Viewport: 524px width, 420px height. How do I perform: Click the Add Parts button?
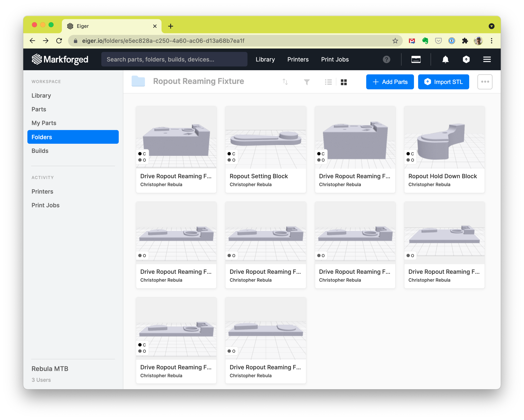[390, 82]
